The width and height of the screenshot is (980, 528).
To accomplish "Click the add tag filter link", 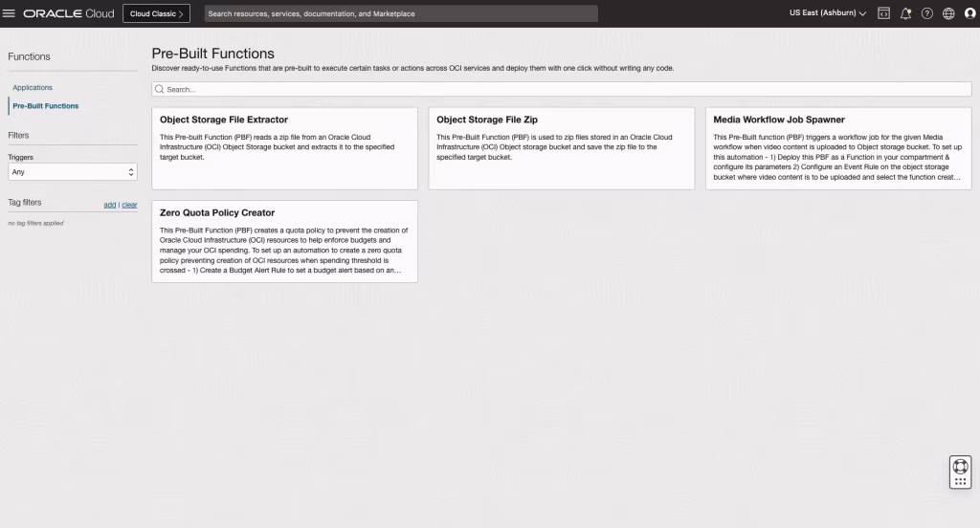I will point(110,205).
